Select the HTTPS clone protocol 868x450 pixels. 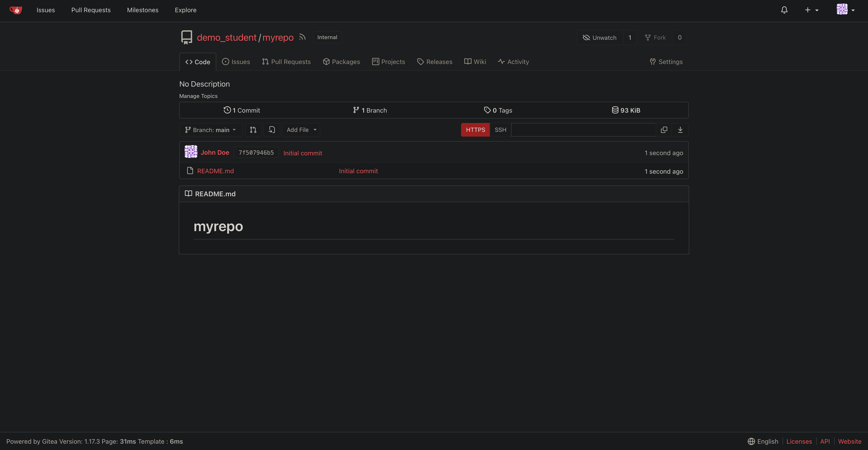pos(475,130)
